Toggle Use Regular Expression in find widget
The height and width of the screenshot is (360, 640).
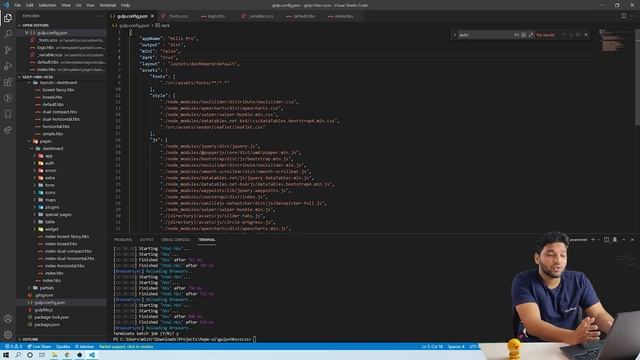[531, 35]
